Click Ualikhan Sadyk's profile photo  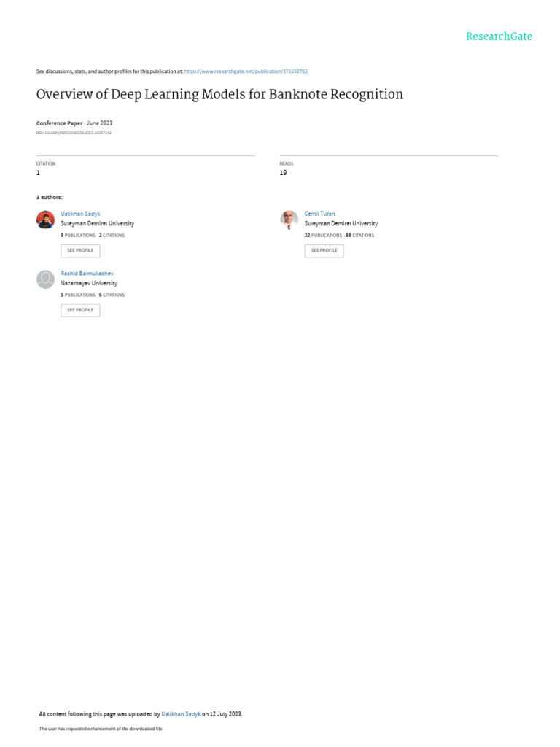pyautogui.click(x=46, y=220)
